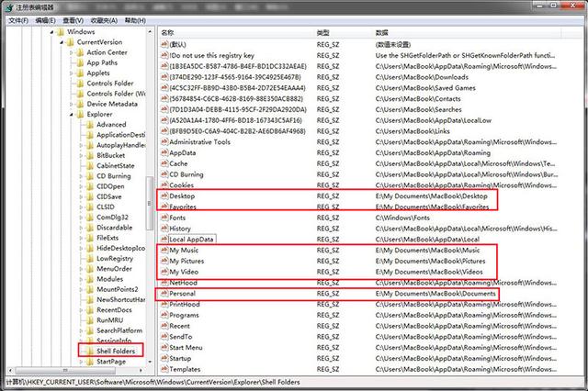Screen dimensions: 588x391
Task: Click the Desktop string value icon
Action: pos(164,195)
